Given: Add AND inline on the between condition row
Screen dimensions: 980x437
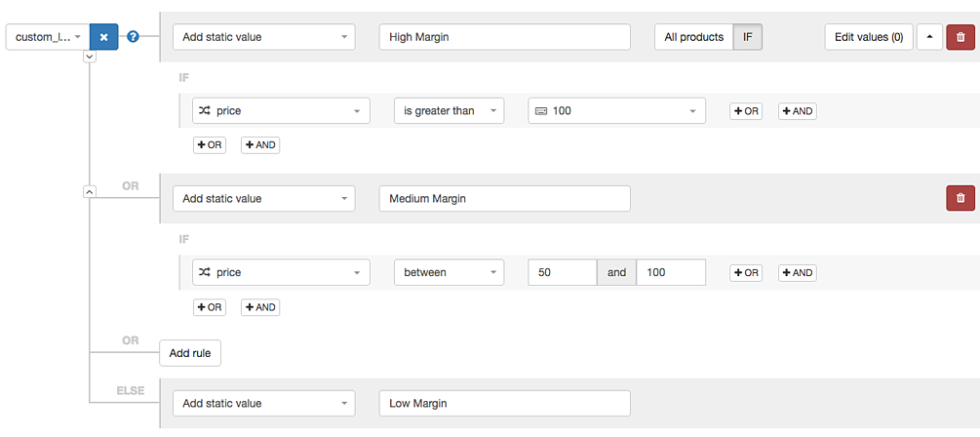Looking at the screenshot, I should [797, 272].
